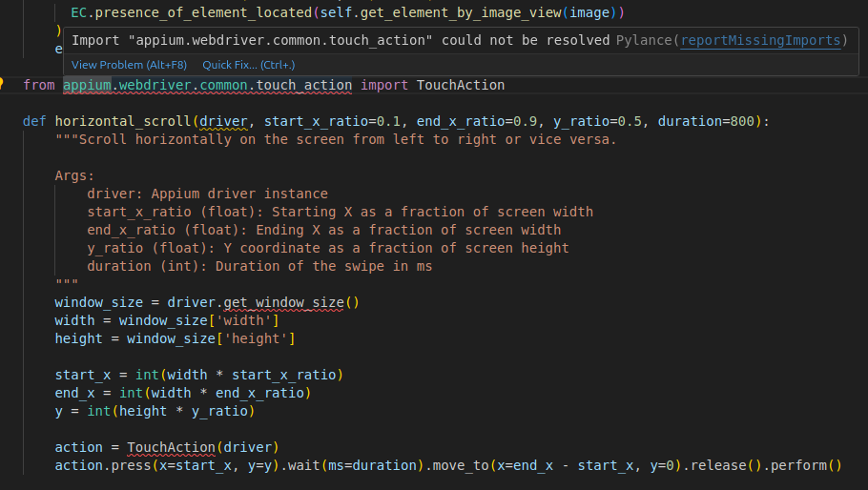The image size is (868, 490).
Task: Click the unresolved appium import module name
Action: 207,85
